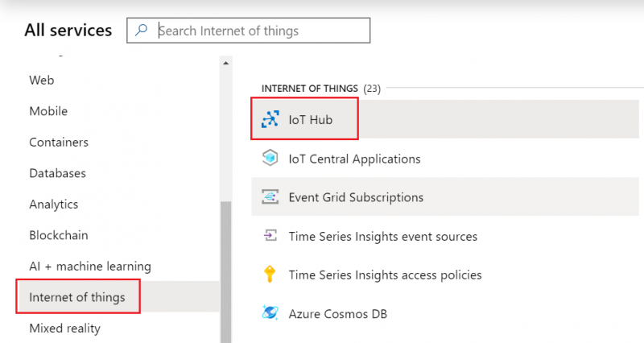644x343 pixels.
Task: Select AI + machine learning category
Action: click(90, 267)
